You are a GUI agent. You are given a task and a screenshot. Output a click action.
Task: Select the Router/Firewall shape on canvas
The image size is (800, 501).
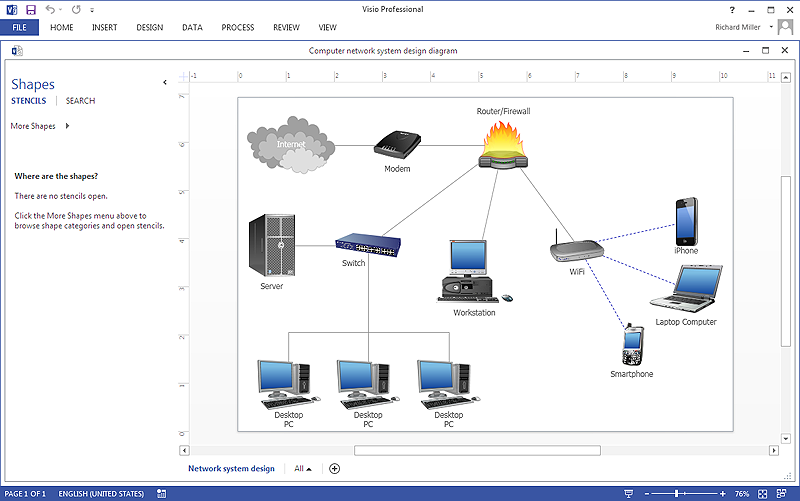[503, 150]
